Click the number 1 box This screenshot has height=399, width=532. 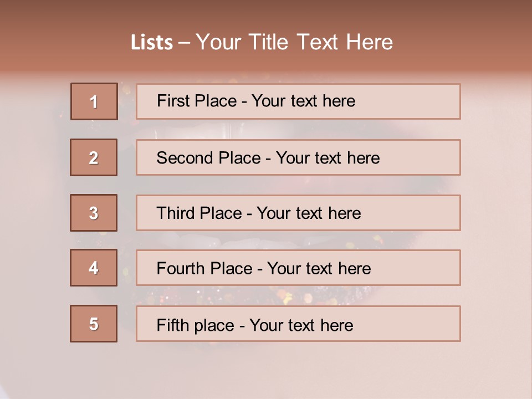click(94, 101)
